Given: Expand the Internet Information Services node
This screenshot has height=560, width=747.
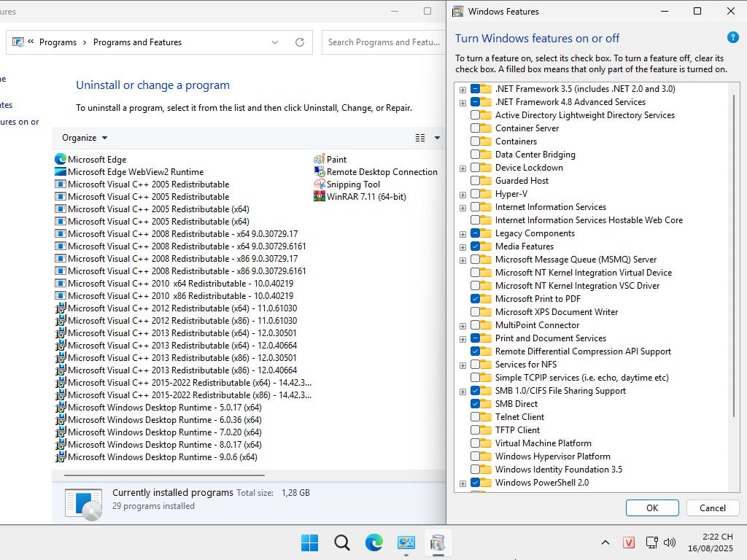Looking at the screenshot, I should [462, 208].
